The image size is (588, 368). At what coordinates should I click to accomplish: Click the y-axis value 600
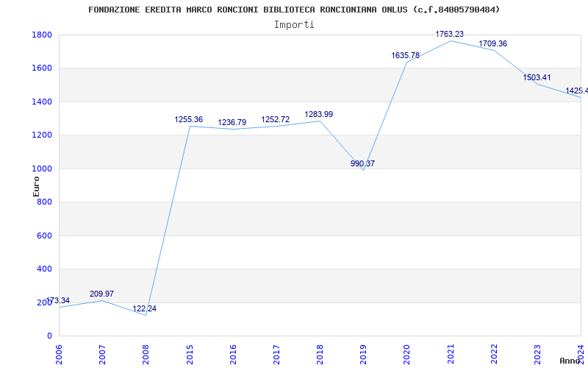tap(45, 236)
